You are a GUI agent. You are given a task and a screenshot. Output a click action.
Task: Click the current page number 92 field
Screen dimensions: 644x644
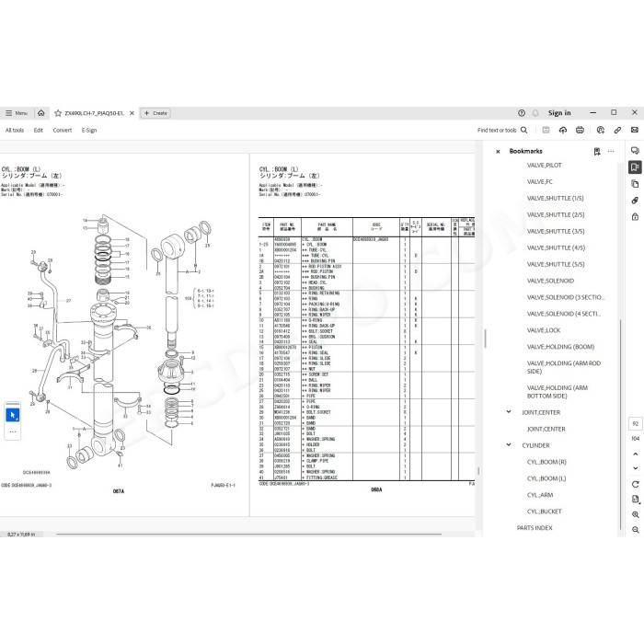636,423
